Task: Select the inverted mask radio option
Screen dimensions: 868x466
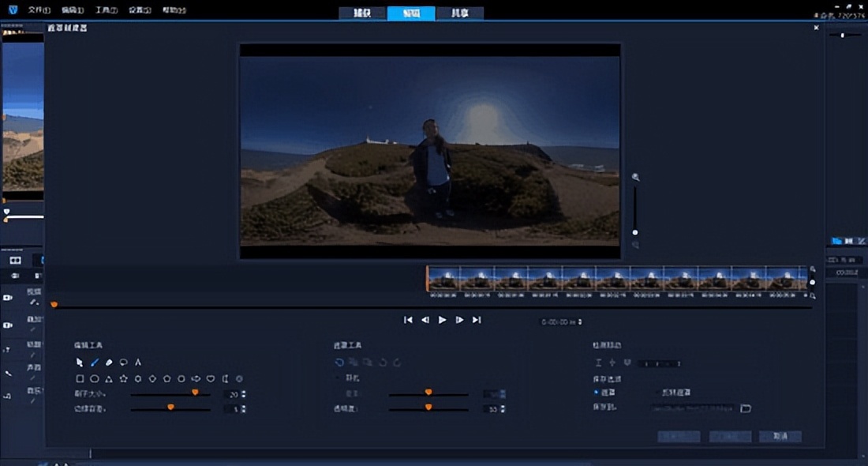Action: [657, 393]
